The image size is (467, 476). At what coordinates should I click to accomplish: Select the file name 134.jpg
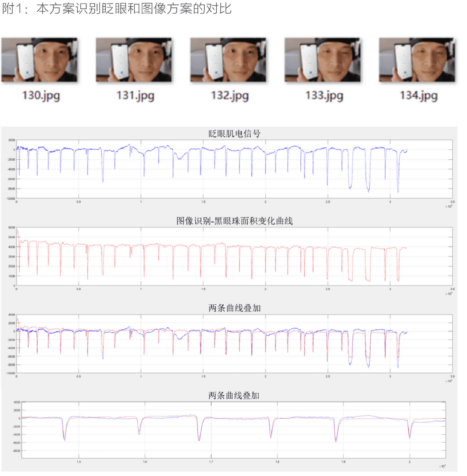(x=419, y=95)
